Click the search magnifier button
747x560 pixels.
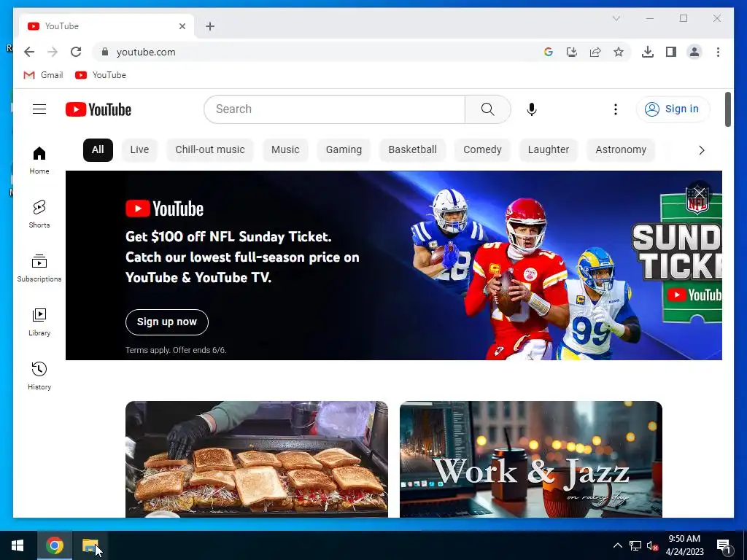(487, 109)
